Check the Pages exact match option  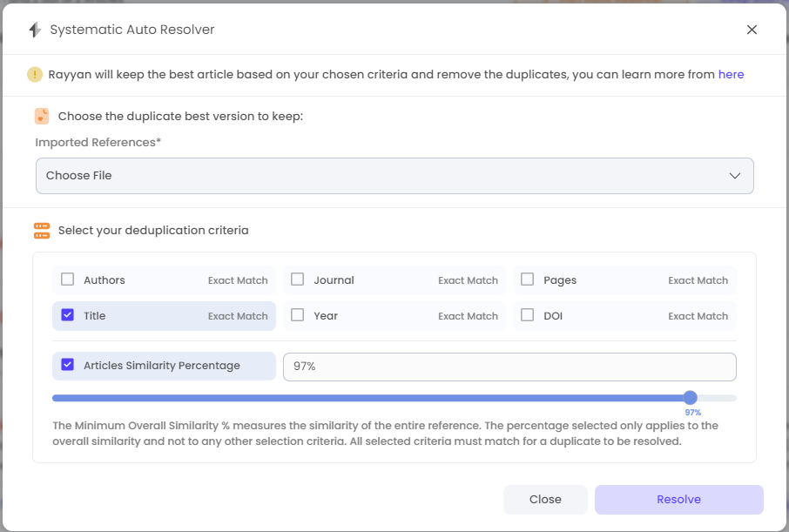pyautogui.click(x=527, y=279)
